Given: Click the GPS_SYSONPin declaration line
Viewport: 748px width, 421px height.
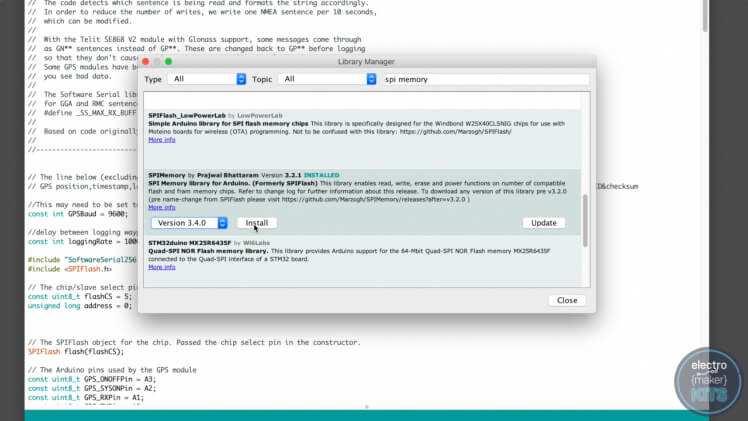Looking at the screenshot, I should (92, 389).
